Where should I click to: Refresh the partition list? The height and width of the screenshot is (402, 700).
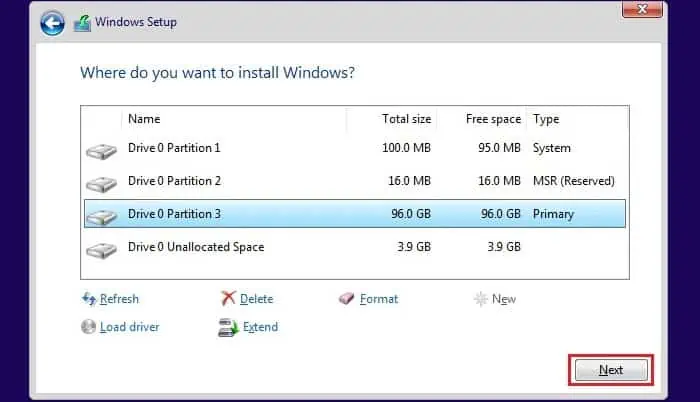119,299
